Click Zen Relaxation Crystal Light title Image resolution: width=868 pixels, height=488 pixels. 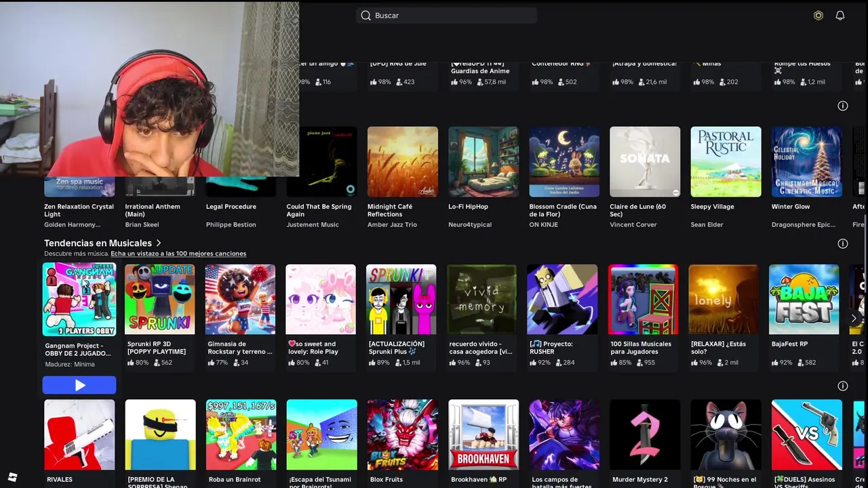point(79,210)
